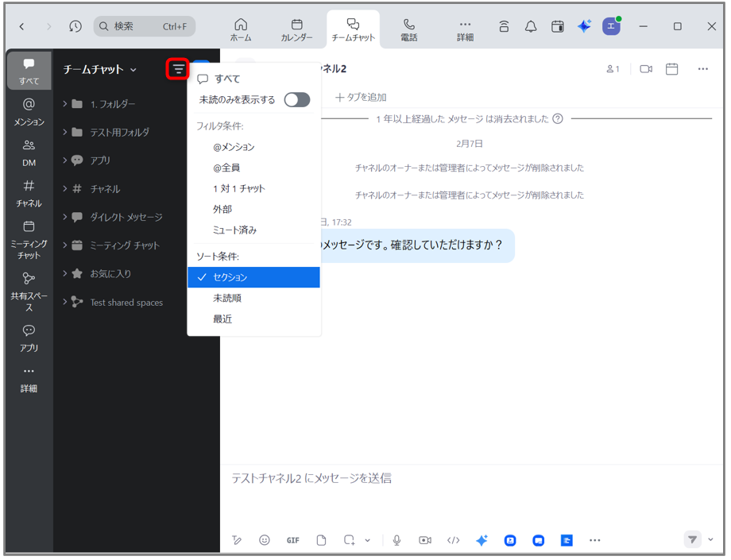The height and width of the screenshot is (560, 731).
Task: Expand the 1. フォルダー folder
Action: [x=65, y=104]
